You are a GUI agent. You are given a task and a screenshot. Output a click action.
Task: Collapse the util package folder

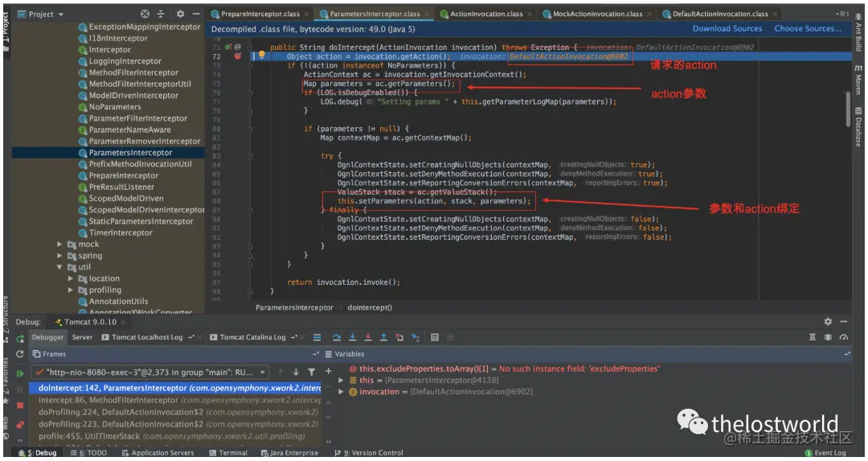59,267
